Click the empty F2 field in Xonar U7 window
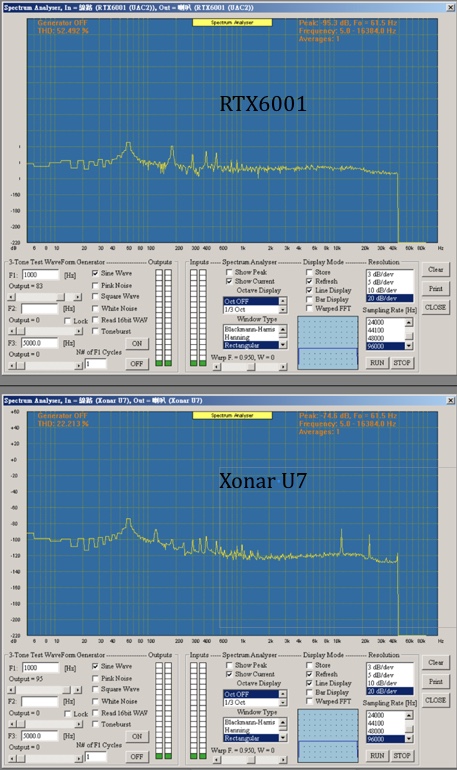 click(x=40, y=702)
